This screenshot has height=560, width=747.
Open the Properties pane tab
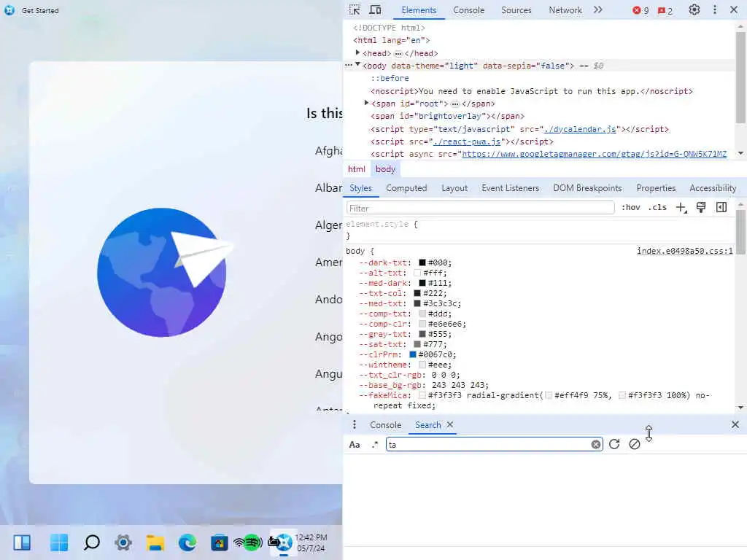(x=656, y=188)
